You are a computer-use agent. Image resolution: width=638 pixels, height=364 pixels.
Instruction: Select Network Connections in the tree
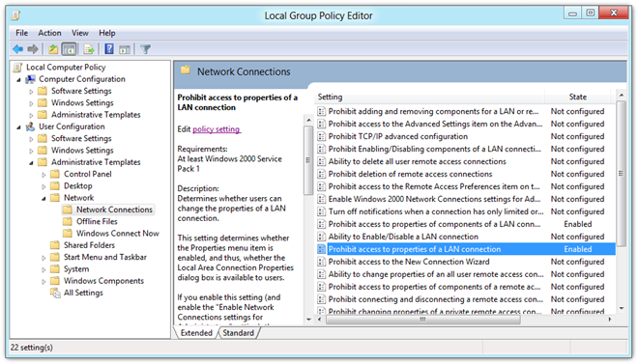(x=114, y=210)
